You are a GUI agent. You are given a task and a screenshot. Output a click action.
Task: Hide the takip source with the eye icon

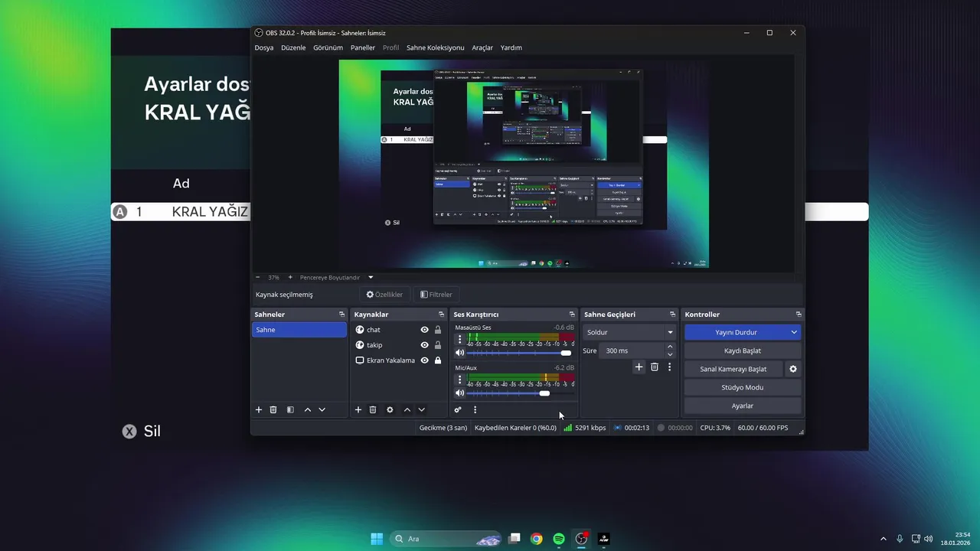[x=425, y=345]
